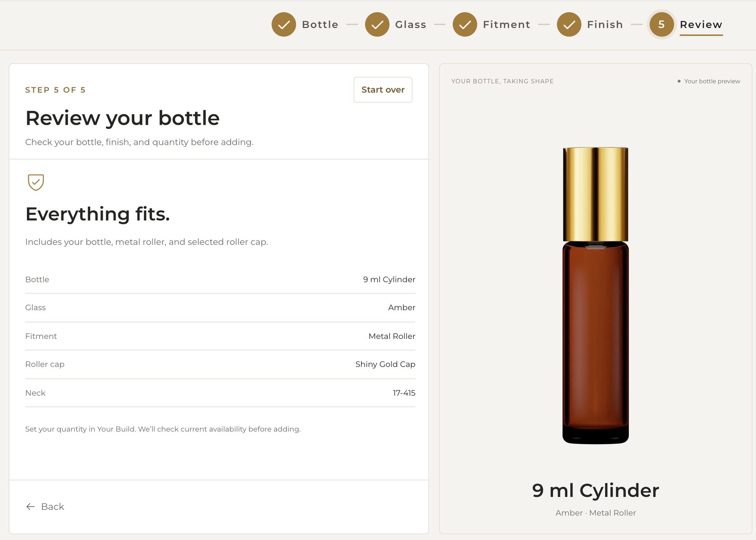Click the 'Neck' row label
Viewport: 756px width, 540px height.
35,393
